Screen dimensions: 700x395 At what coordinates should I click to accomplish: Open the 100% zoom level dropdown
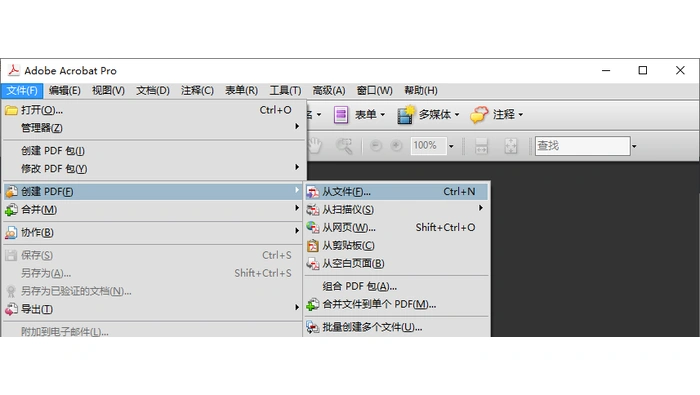pos(451,146)
